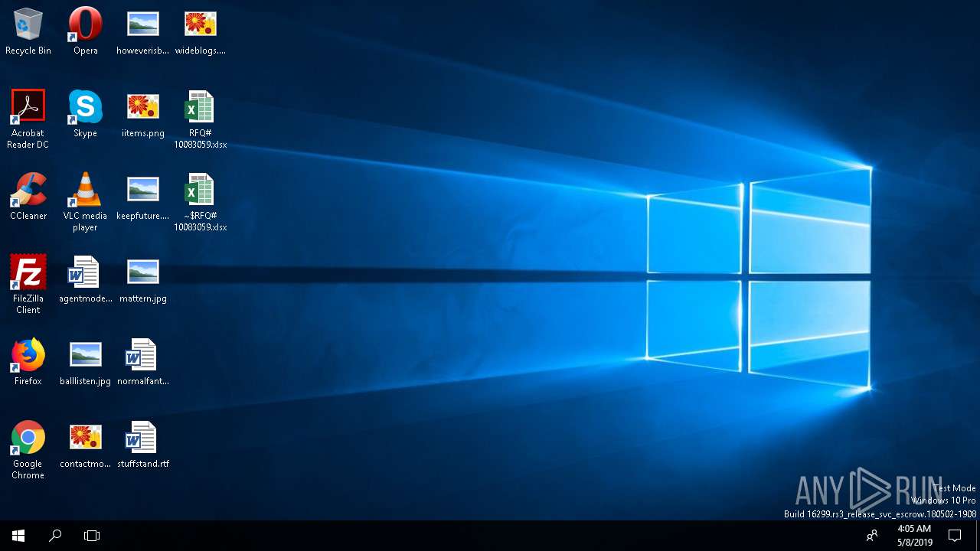The image size is (980, 551).
Task: Open the Windows Start menu
Action: [x=18, y=536]
